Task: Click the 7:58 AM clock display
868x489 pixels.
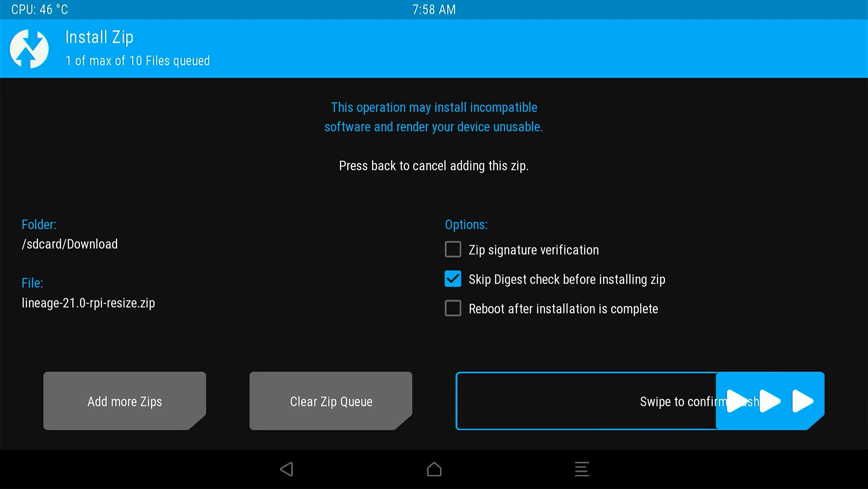Action: coord(434,9)
